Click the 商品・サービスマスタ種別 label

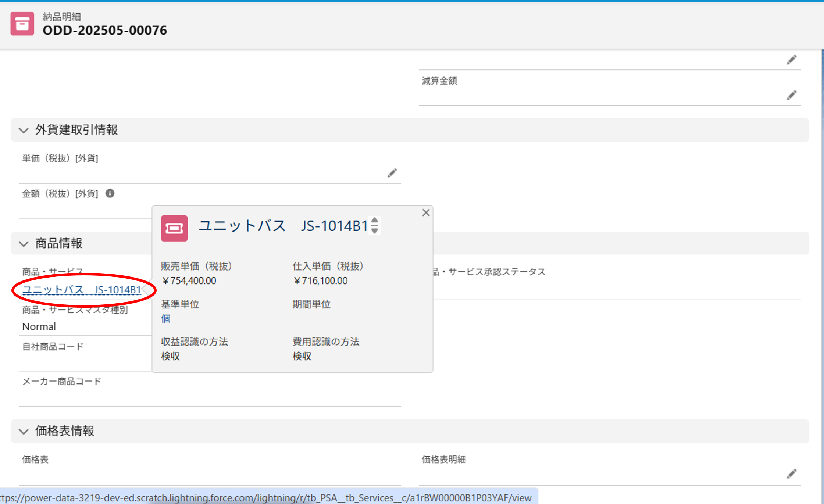[75, 310]
